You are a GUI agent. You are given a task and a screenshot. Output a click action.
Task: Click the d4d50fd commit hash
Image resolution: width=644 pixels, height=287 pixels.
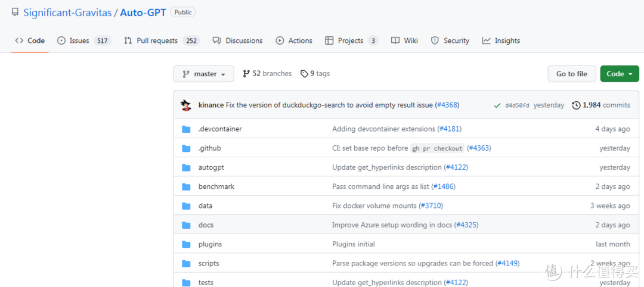coord(517,105)
